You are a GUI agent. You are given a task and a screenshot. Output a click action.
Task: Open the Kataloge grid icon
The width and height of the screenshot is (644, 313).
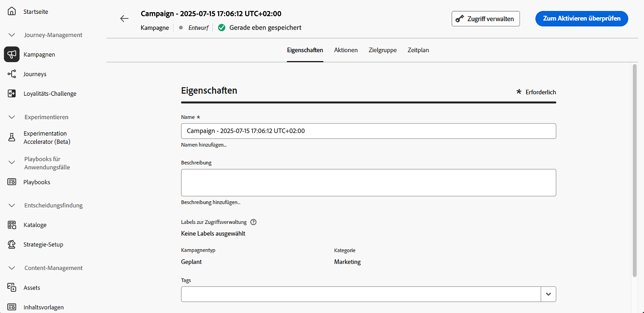[11, 225]
